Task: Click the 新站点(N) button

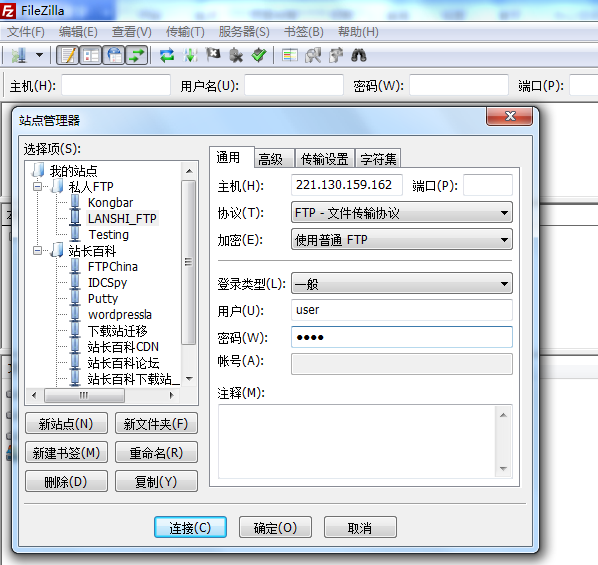Action: [66, 423]
